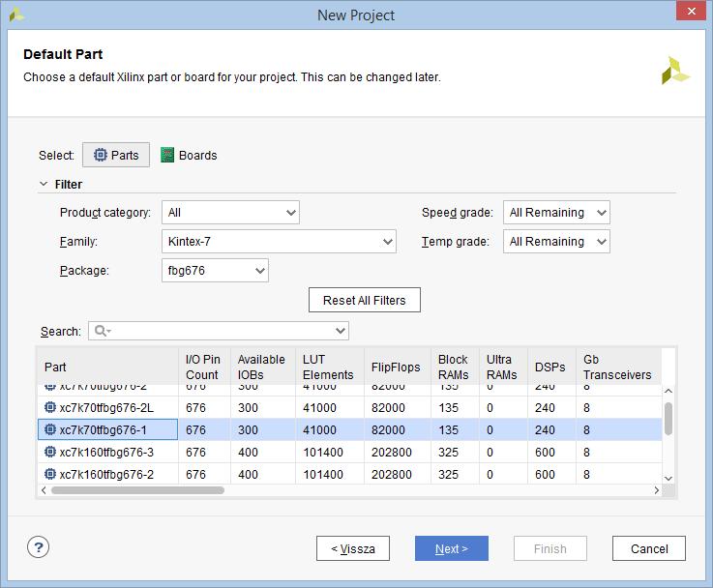The image size is (713, 588).
Task: Open the Product category dropdown
Action: [230, 212]
